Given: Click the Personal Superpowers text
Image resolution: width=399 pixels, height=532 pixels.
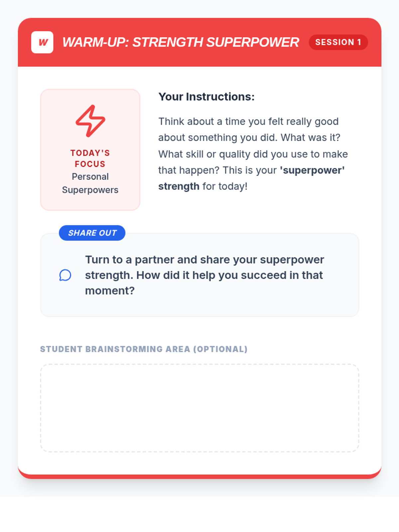Looking at the screenshot, I should [90, 183].
